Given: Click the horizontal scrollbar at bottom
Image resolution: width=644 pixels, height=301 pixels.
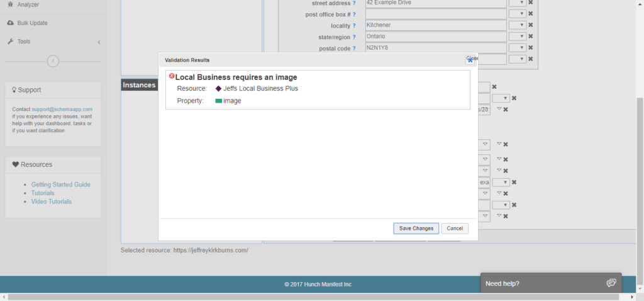Looking at the screenshot, I should [313, 297].
